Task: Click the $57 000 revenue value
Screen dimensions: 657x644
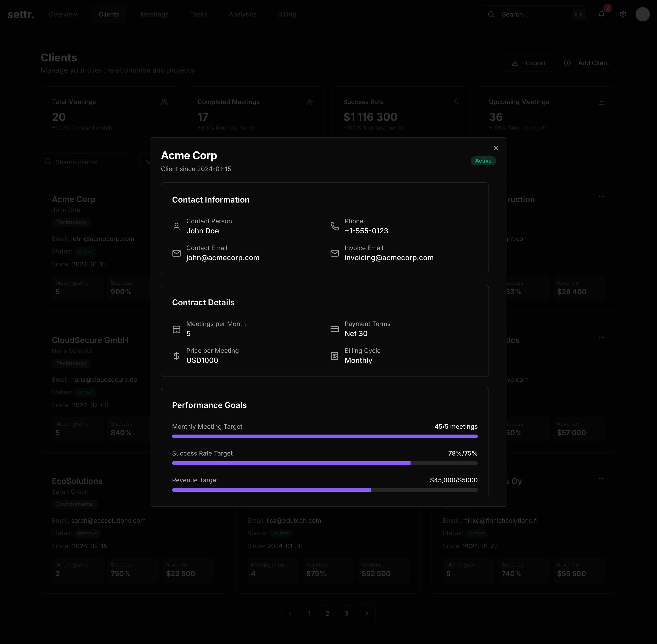Action: [x=571, y=433]
